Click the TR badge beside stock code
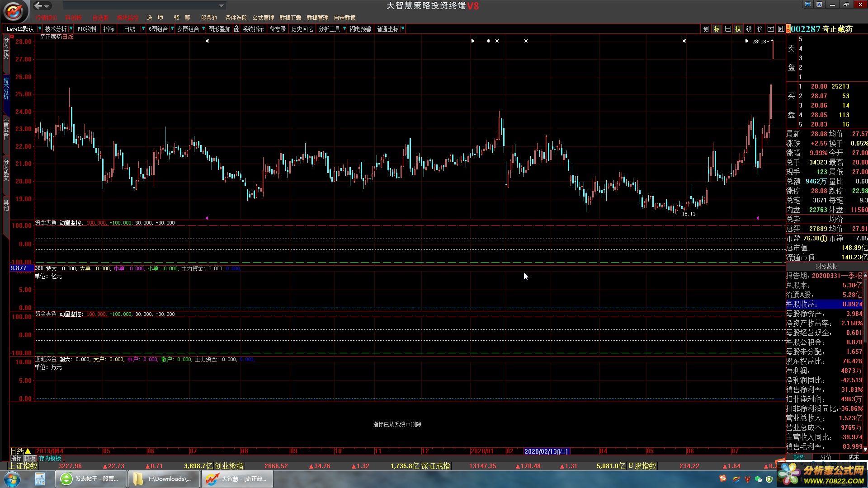The image size is (868, 488). (x=788, y=29)
